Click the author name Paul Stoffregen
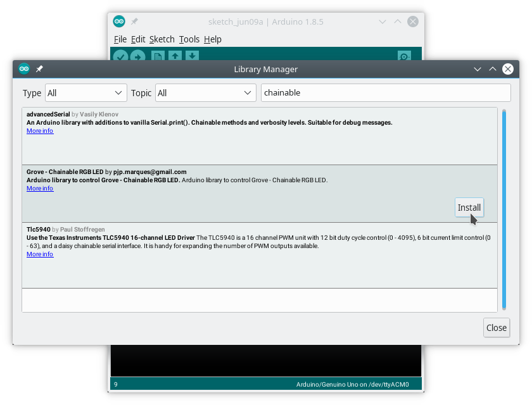 coord(82,230)
